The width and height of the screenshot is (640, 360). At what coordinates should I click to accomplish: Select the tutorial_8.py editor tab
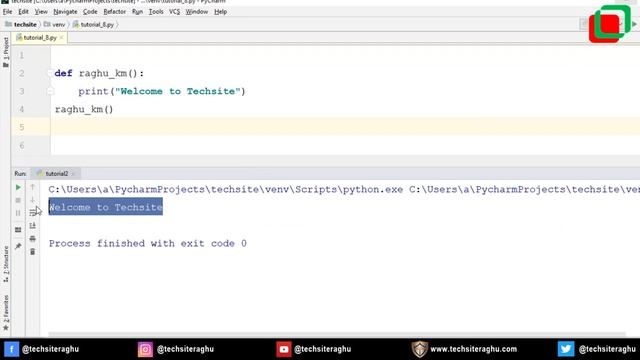pyautogui.click(x=40, y=38)
